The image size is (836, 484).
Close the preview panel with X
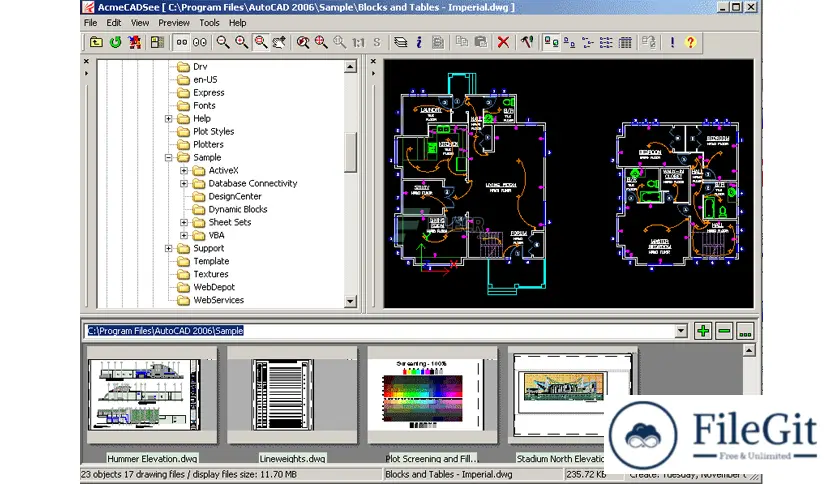point(373,62)
